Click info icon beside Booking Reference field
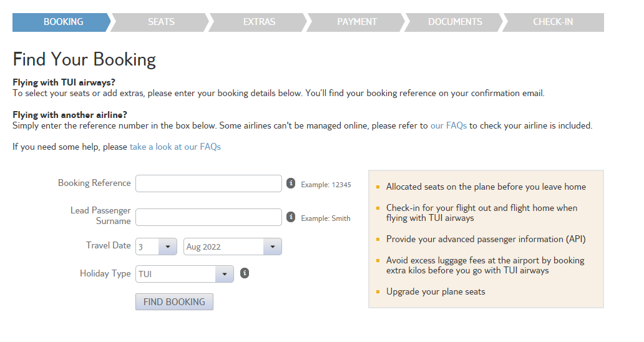644x342 pixels. click(291, 183)
